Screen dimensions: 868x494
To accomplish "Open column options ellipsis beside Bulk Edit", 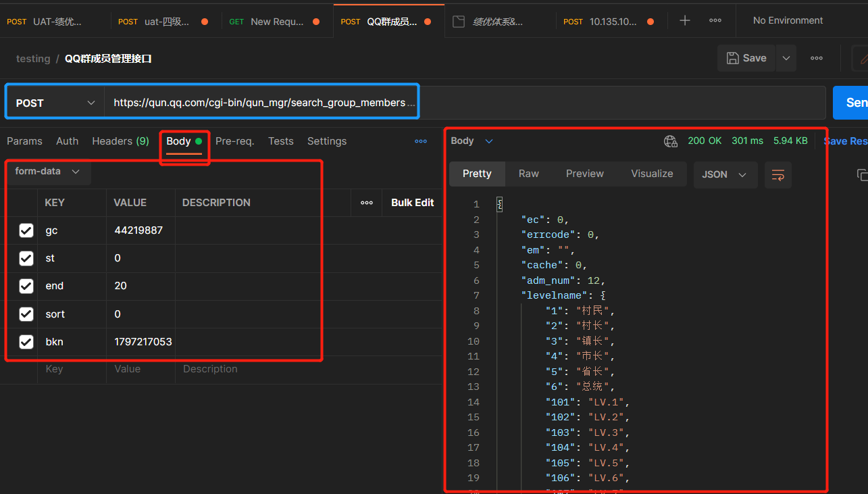I will tap(367, 203).
